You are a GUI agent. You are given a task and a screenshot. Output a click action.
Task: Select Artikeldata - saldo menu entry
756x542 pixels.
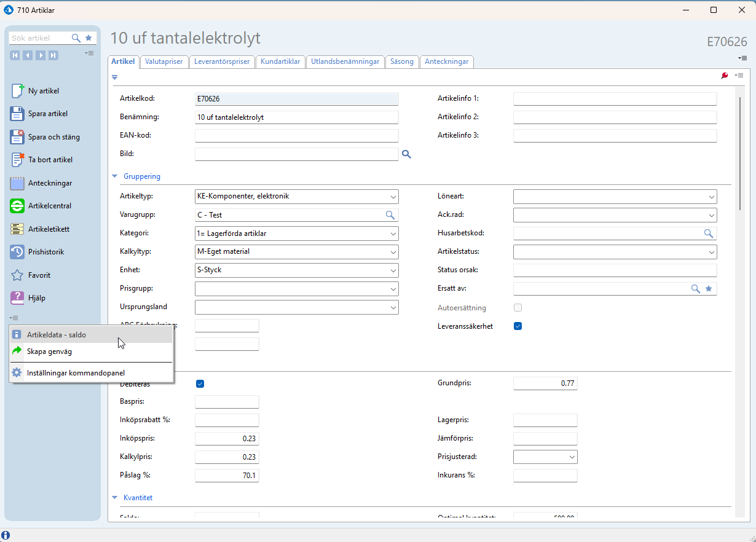57,335
